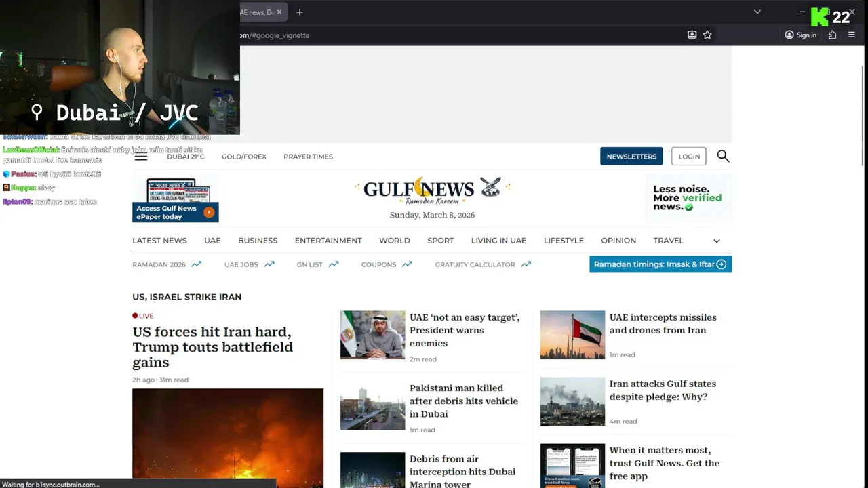Click the red LIVE label
Viewport: 868px width, 488px height.
pyautogui.click(x=143, y=316)
